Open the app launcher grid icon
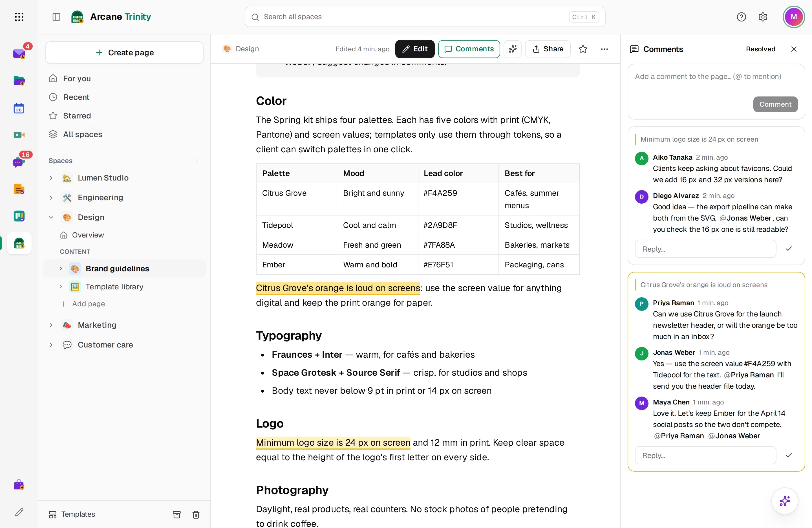Viewport: 812px width, 528px height. pyautogui.click(x=19, y=17)
